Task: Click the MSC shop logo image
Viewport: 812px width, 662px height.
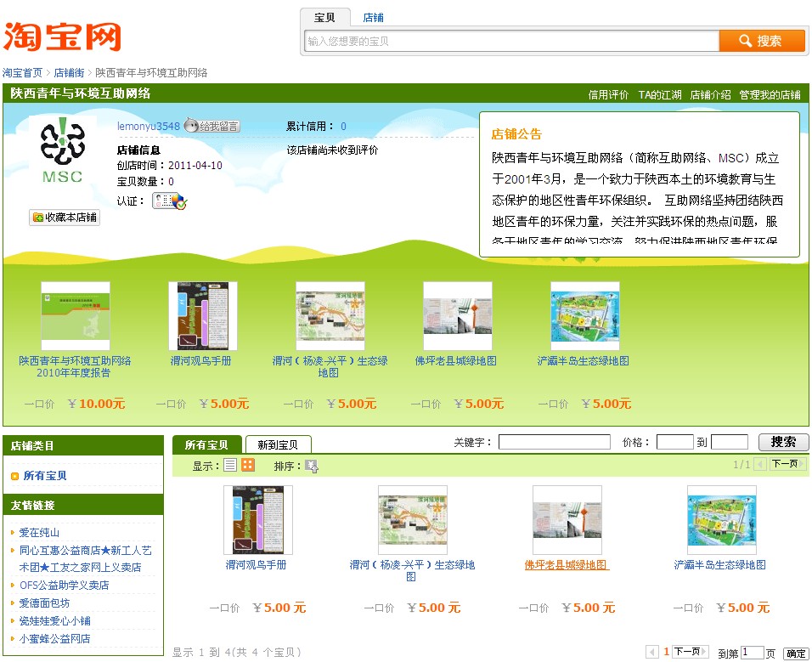Action: click(x=62, y=150)
